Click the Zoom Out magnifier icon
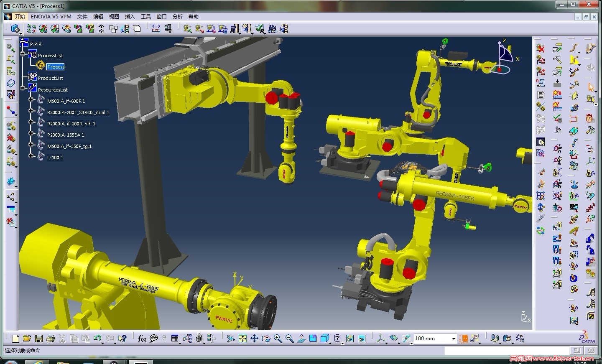The image size is (602, 364). (289, 339)
